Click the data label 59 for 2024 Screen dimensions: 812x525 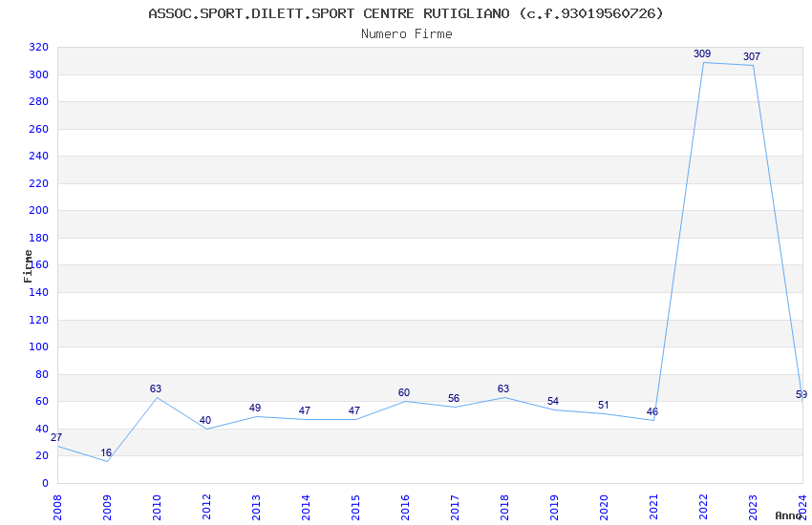coord(801,394)
